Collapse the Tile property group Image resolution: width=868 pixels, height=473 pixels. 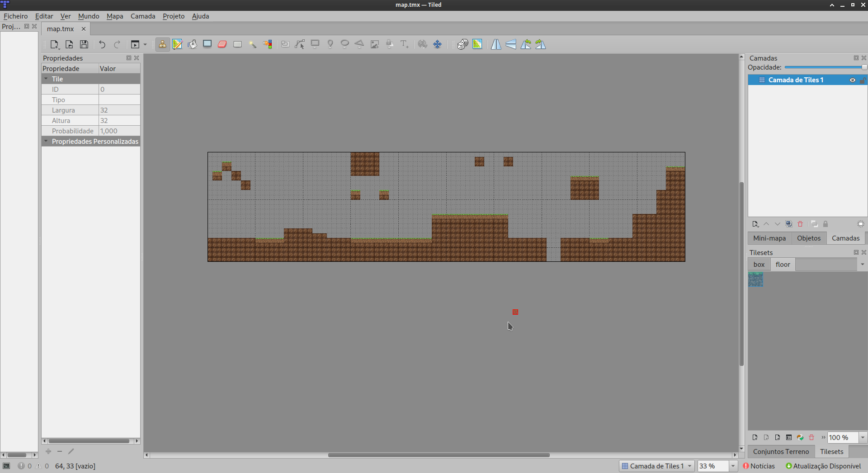pyautogui.click(x=46, y=79)
